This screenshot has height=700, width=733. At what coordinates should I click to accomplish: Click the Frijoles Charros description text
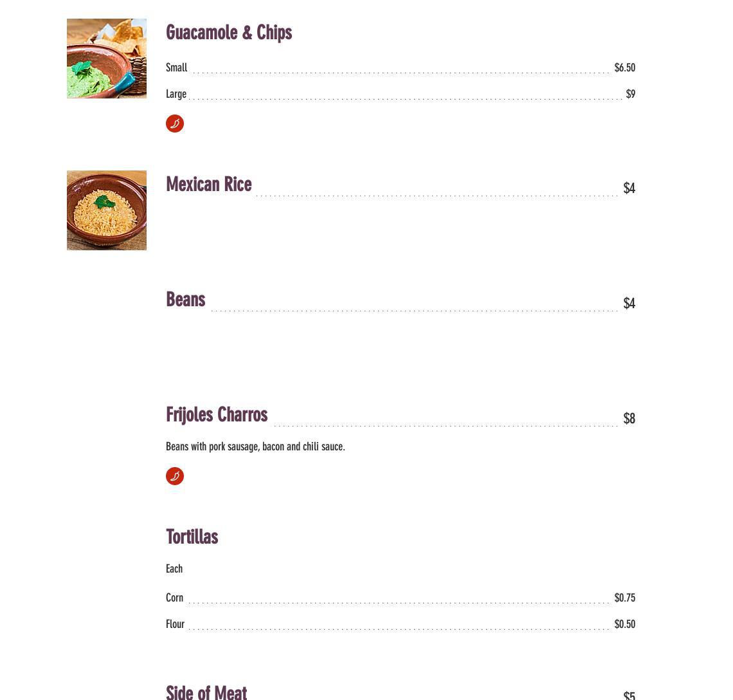click(255, 447)
